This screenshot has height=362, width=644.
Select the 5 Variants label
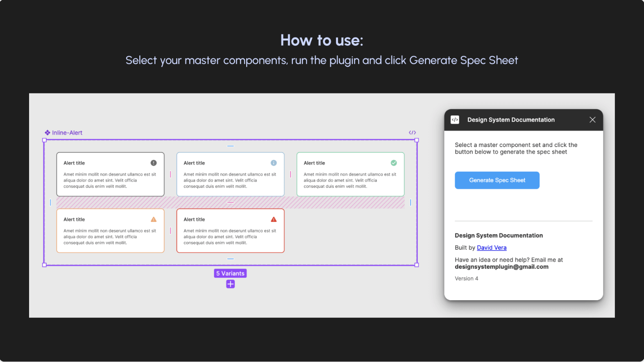[230, 274]
